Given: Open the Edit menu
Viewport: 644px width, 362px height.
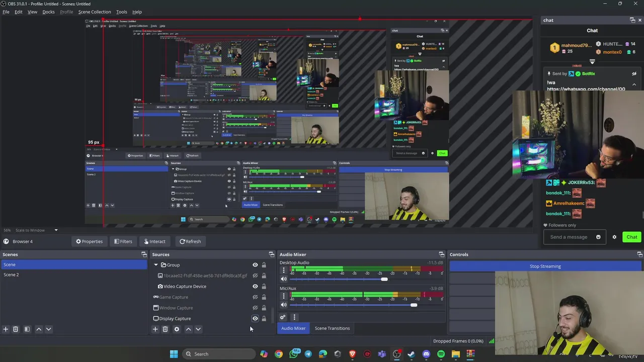Looking at the screenshot, I should pyautogui.click(x=19, y=12).
